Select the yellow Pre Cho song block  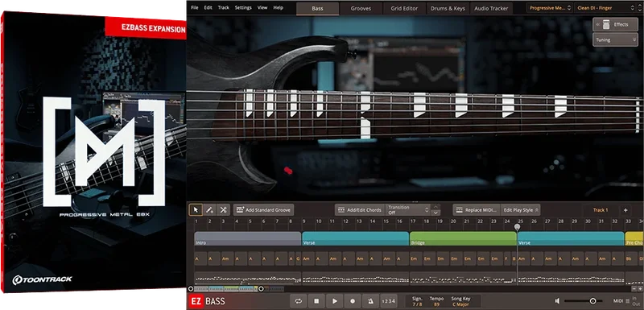pyautogui.click(x=634, y=238)
